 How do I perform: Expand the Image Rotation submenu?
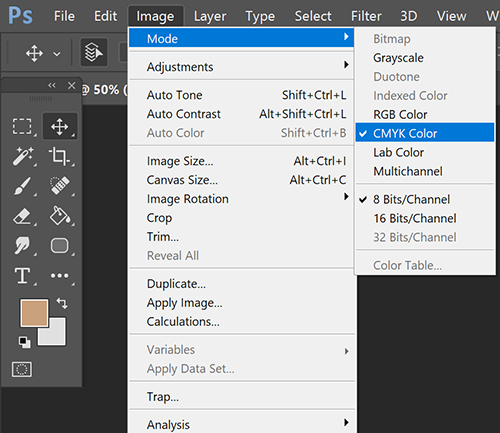[x=241, y=199]
